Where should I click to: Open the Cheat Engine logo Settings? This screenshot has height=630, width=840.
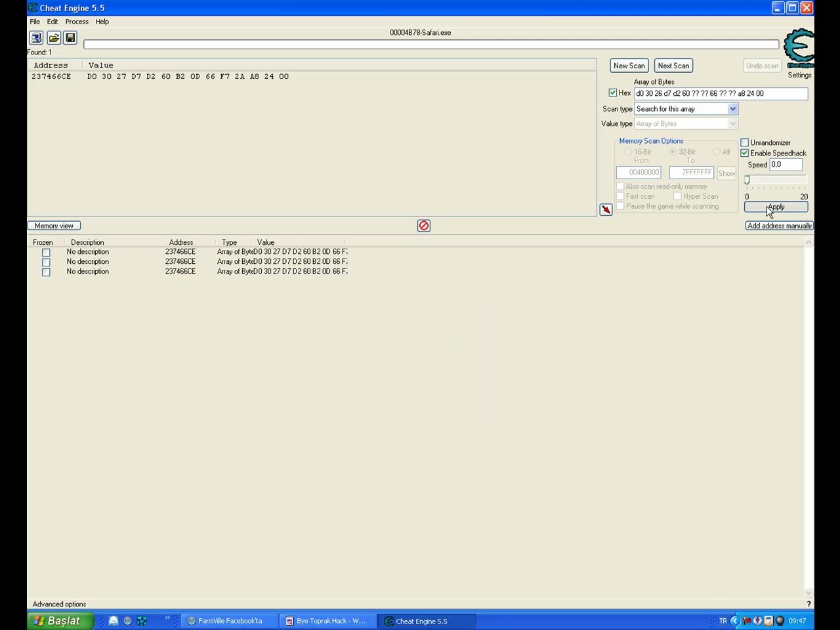799,52
